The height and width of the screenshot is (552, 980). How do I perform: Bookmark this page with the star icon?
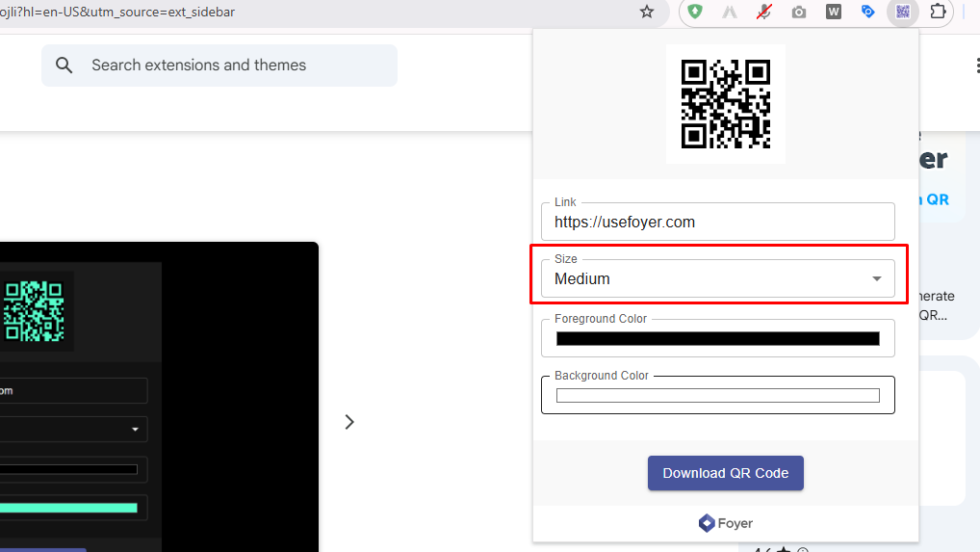pos(647,12)
